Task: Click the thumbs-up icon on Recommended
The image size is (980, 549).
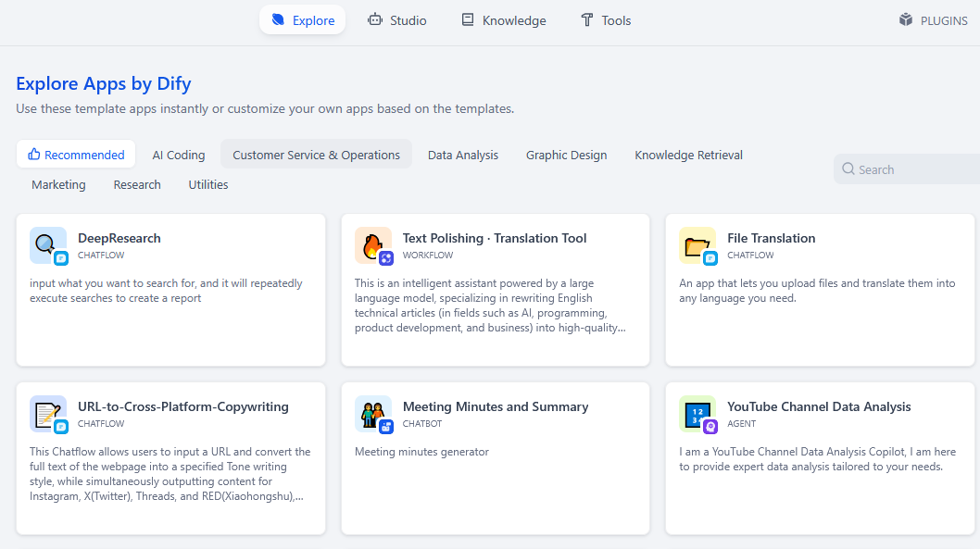Action: click(x=33, y=154)
